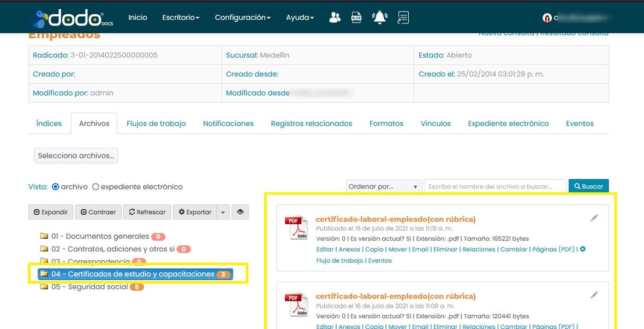Open gear settings icon after Páginas (PDF)
The image size is (644, 329).
582,249
